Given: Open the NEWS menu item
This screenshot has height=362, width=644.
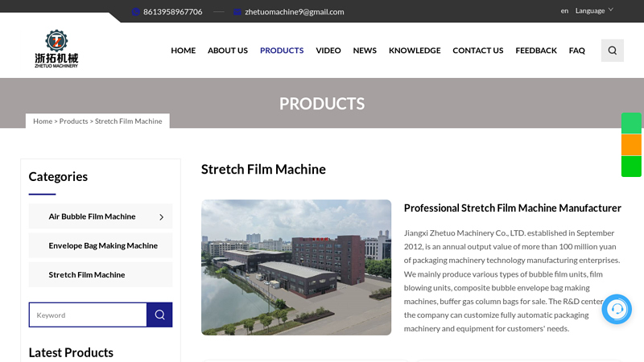Looking at the screenshot, I should (x=365, y=51).
